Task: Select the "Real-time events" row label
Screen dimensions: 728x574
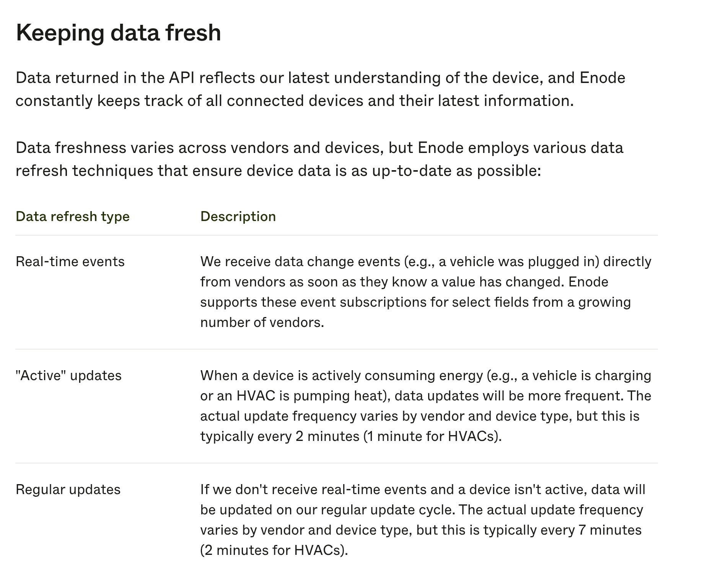Action: coord(70,262)
